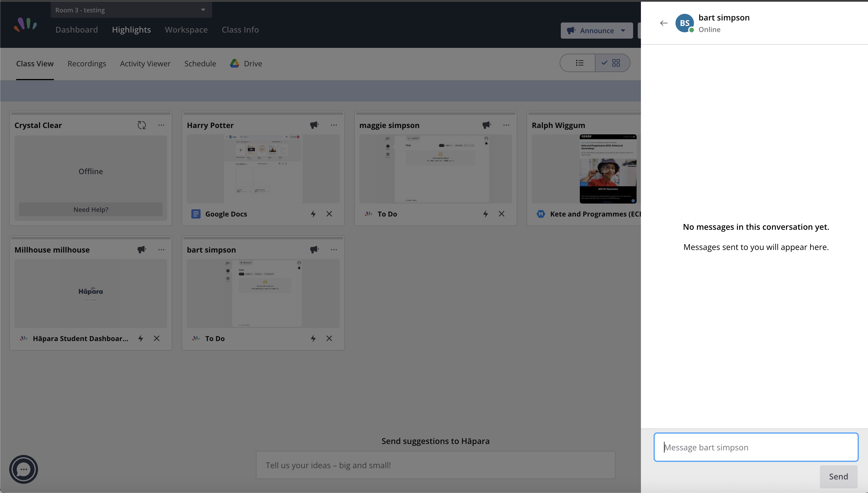This screenshot has height=493, width=868.
Task: Announce to Harry Potter via megaphone icon
Action: pyautogui.click(x=314, y=125)
